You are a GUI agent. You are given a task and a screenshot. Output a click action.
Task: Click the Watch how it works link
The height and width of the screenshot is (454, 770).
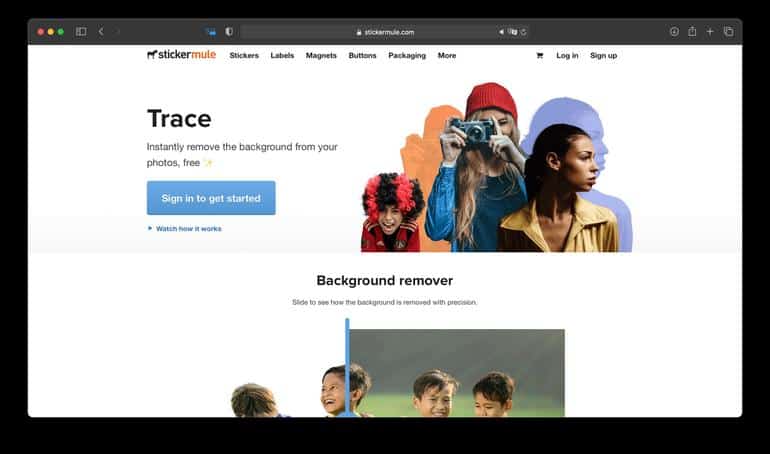click(x=188, y=229)
